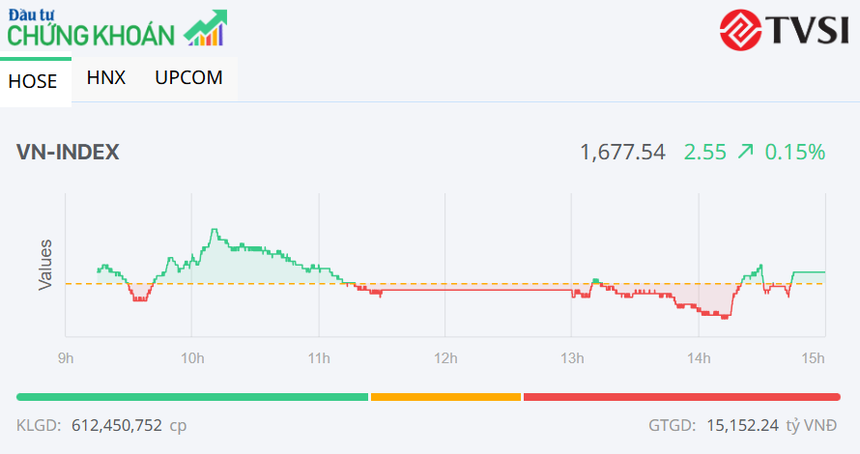Click the 2.55 point change value
Screen dimensions: 860x454
(704, 152)
